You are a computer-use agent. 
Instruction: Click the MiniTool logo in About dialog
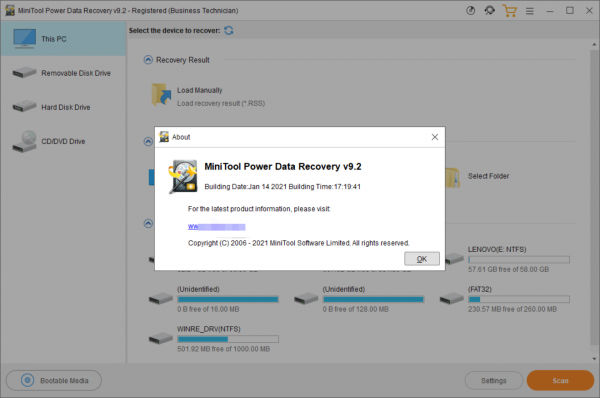(x=183, y=177)
